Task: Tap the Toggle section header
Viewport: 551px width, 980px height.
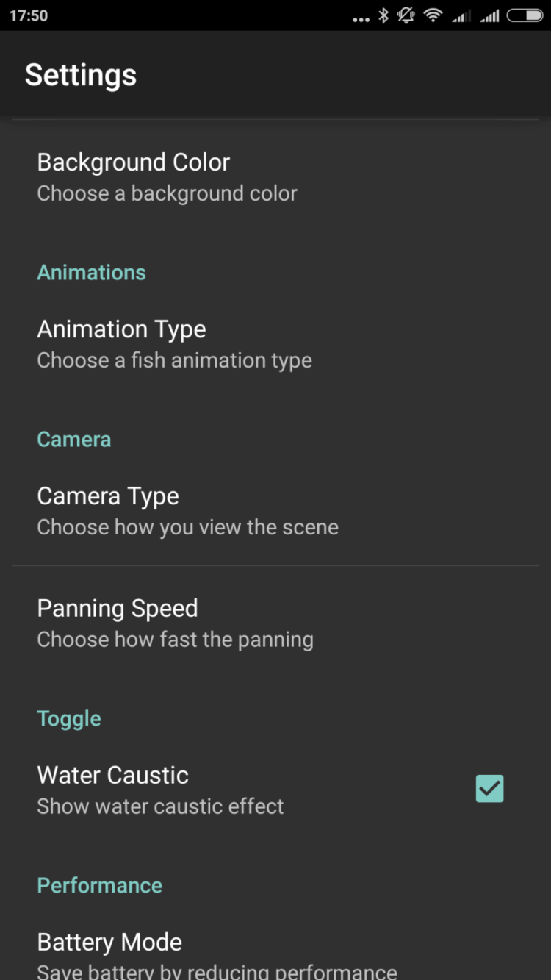Action: tap(69, 718)
